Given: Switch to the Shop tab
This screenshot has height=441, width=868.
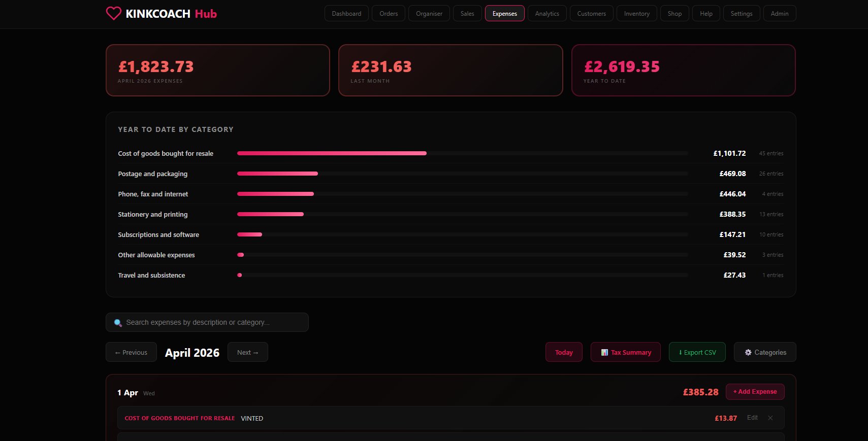Looking at the screenshot, I should coord(674,14).
